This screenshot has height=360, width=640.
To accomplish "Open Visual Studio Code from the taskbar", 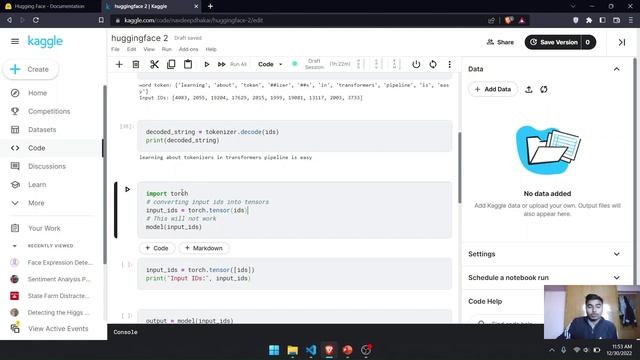I will click(x=311, y=350).
